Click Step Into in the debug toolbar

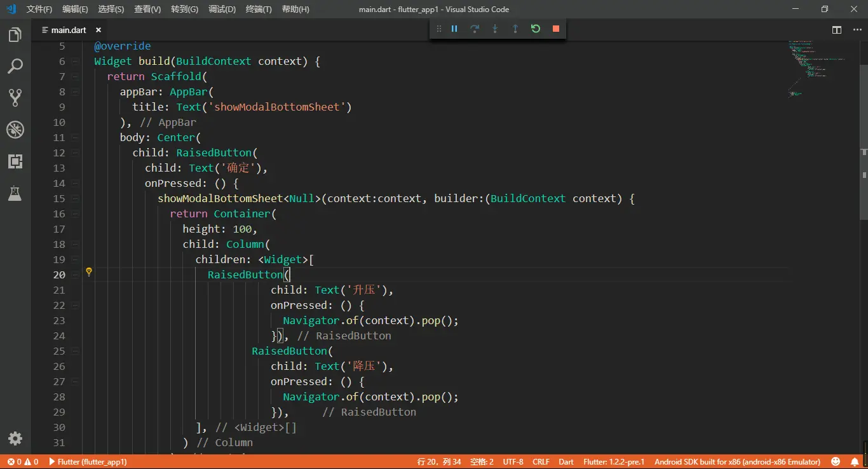(495, 29)
